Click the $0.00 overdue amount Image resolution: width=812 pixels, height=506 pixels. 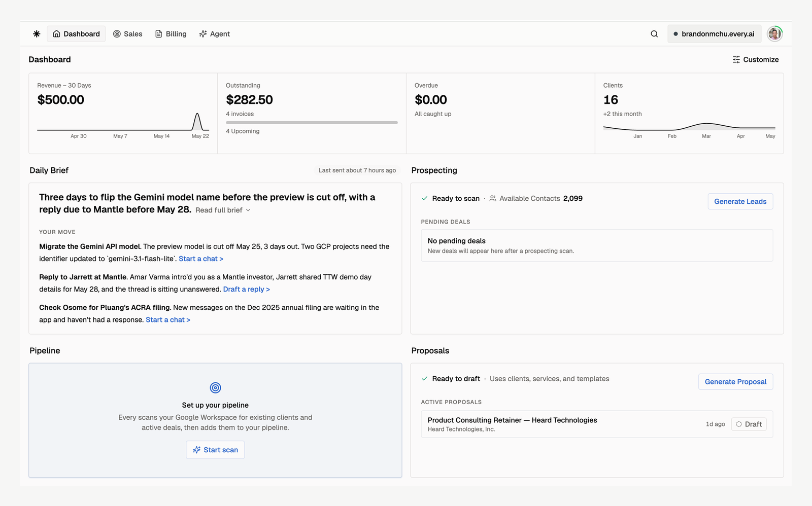[x=431, y=100]
